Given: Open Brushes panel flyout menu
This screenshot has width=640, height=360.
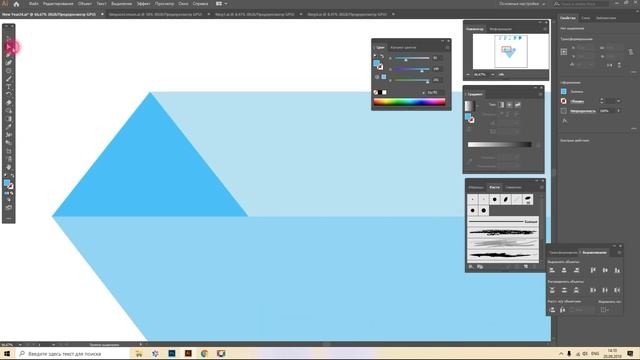Looking at the screenshot, I should point(541,187).
